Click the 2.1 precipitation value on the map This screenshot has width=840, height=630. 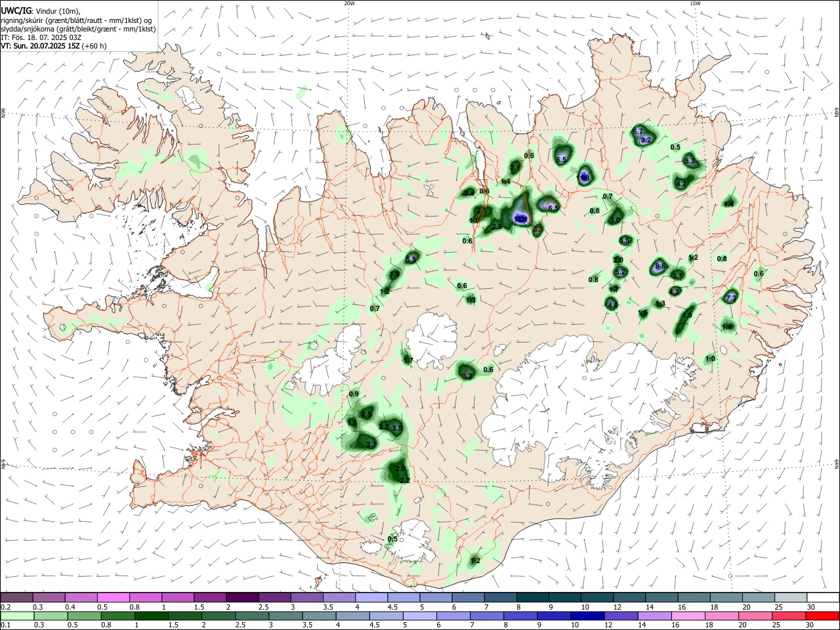(x=514, y=168)
